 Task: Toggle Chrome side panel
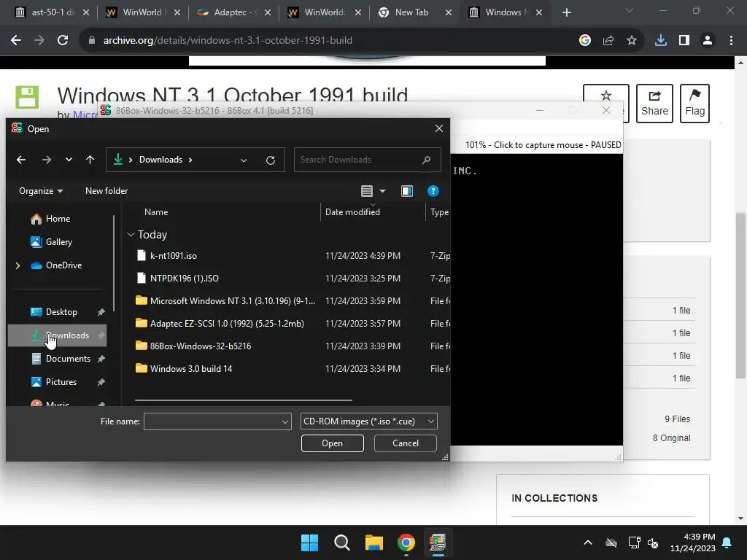pos(684,41)
